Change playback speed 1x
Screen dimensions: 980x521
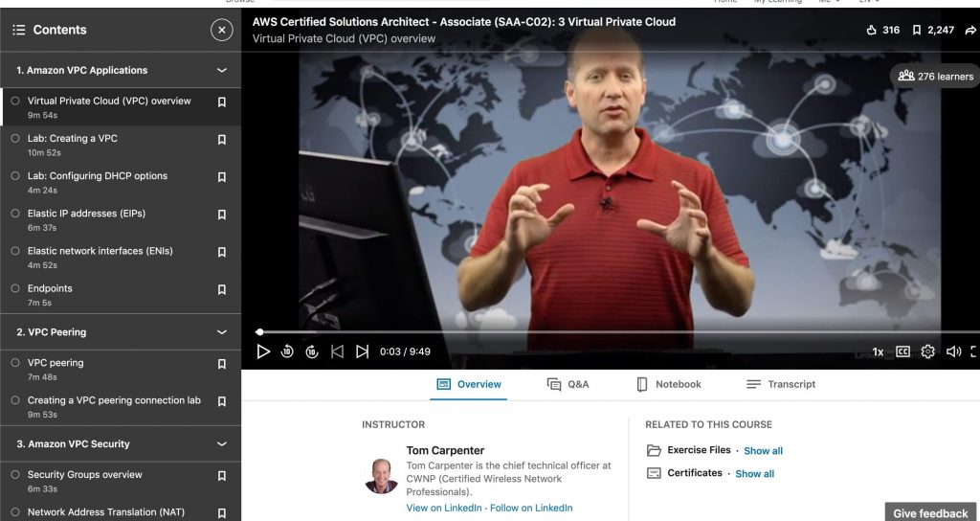[878, 352]
